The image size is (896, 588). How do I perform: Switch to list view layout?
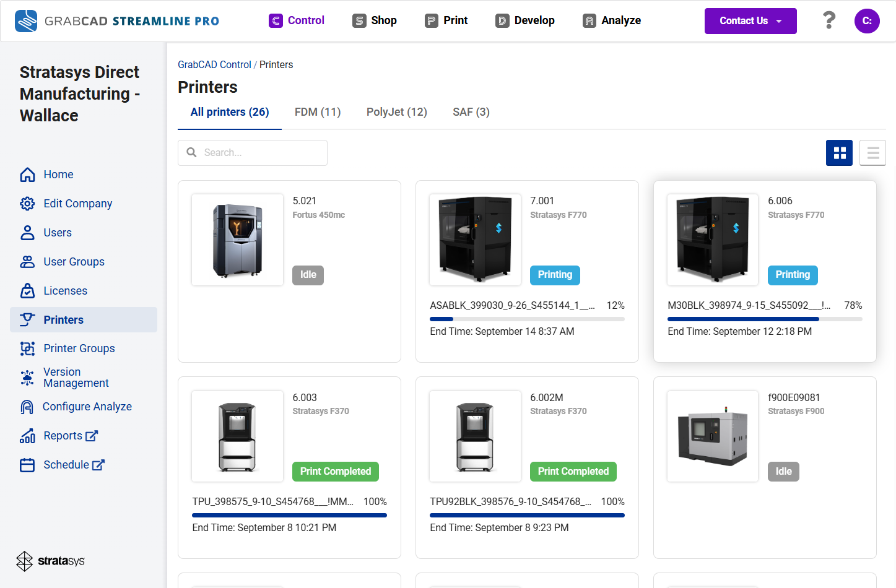(873, 153)
